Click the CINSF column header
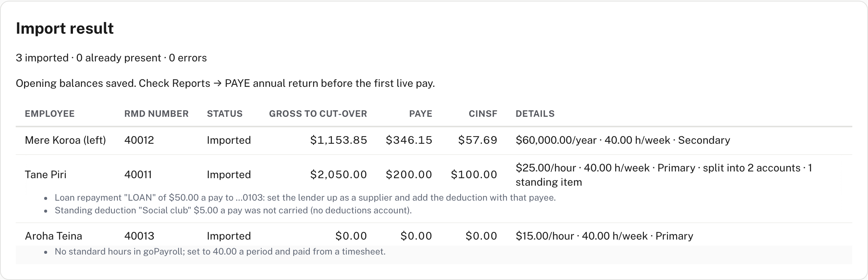868x280 pixels. pyautogui.click(x=483, y=114)
